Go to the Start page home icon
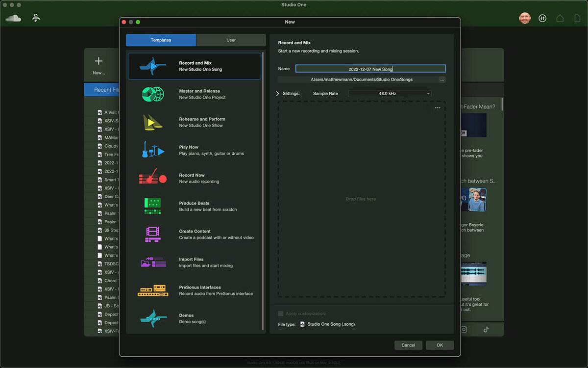This screenshot has height=368, width=588. coord(560,18)
